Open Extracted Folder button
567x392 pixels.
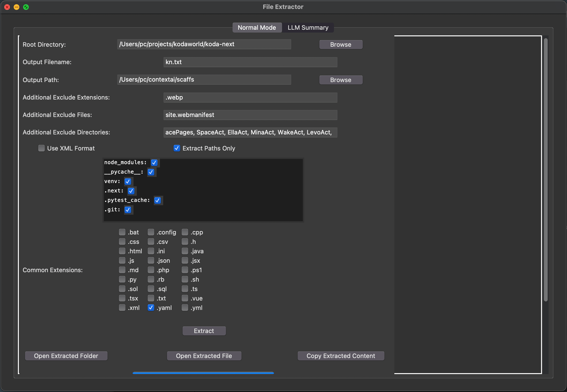coord(66,356)
